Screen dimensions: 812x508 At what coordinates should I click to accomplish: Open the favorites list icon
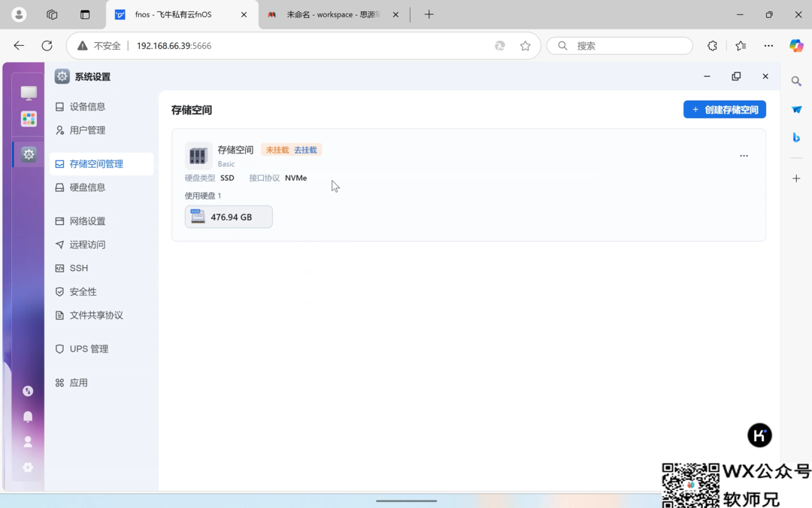tap(741, 46)
